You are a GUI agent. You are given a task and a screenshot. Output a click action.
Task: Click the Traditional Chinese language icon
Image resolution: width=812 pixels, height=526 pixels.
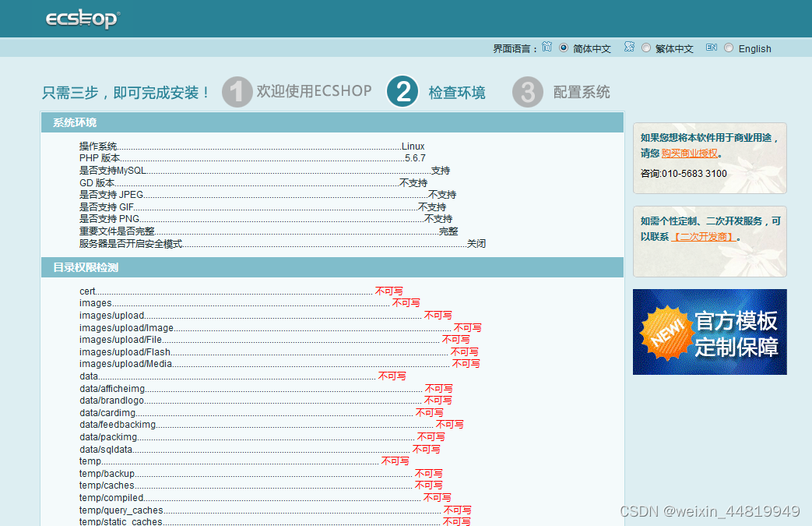pyautogui.click(x=629, y=48)
